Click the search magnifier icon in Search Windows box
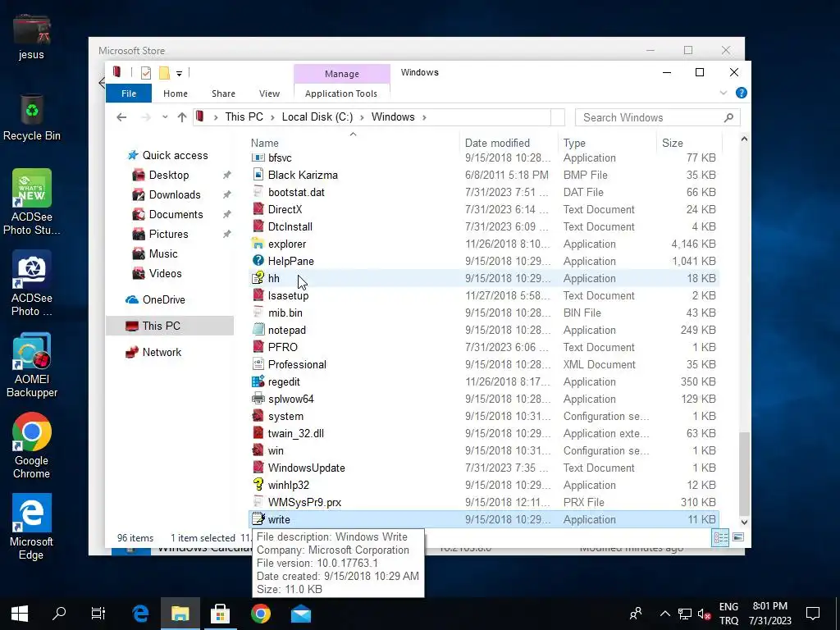Screen dimensions: 840x630 tap(728, 117)
